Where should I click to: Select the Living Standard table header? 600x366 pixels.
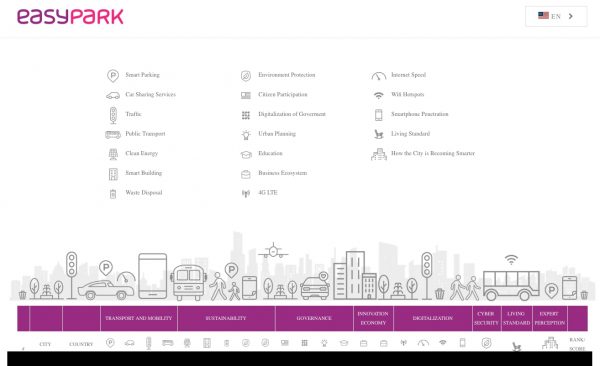click(x=516, y=318)
